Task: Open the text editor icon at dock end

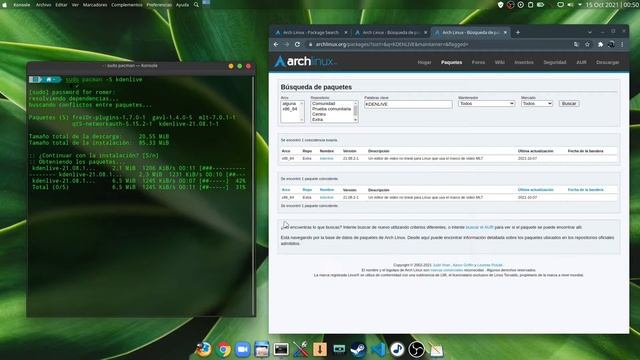Action: click(x=436, y=350)
